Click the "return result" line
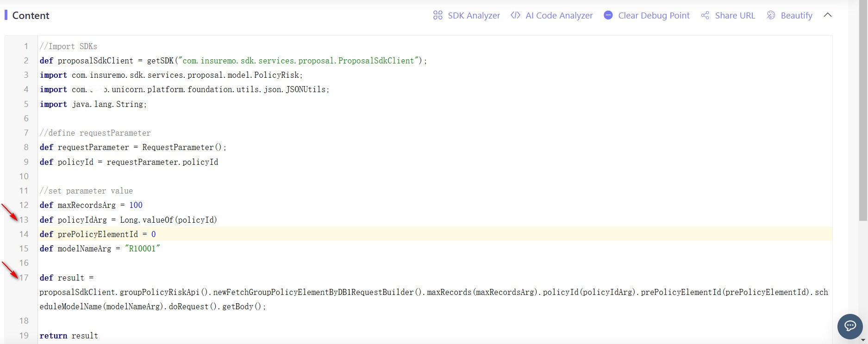 pos(69,336)
